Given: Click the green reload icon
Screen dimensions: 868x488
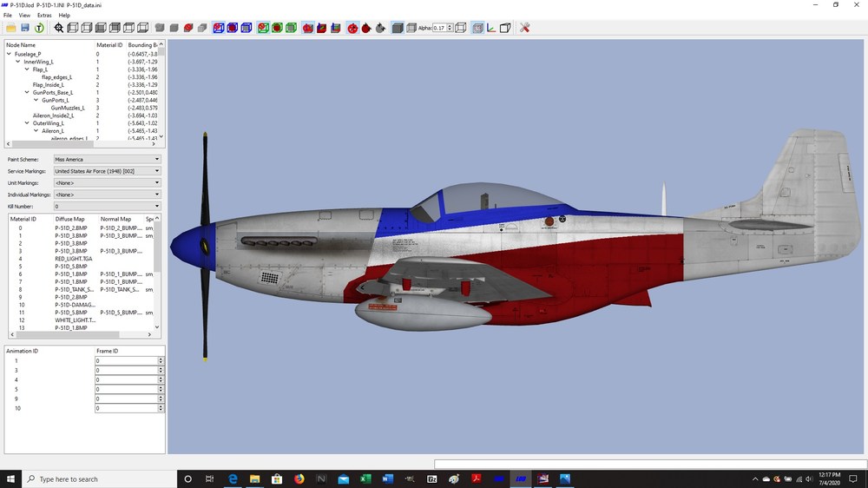Looking at the screenshot, I should (x=39, y=28).
